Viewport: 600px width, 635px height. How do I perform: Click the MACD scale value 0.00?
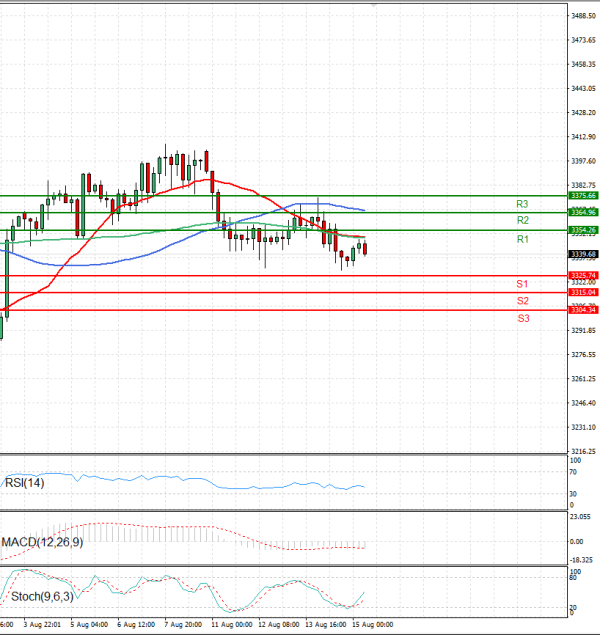pyautogui.click(x=577, y=542)
